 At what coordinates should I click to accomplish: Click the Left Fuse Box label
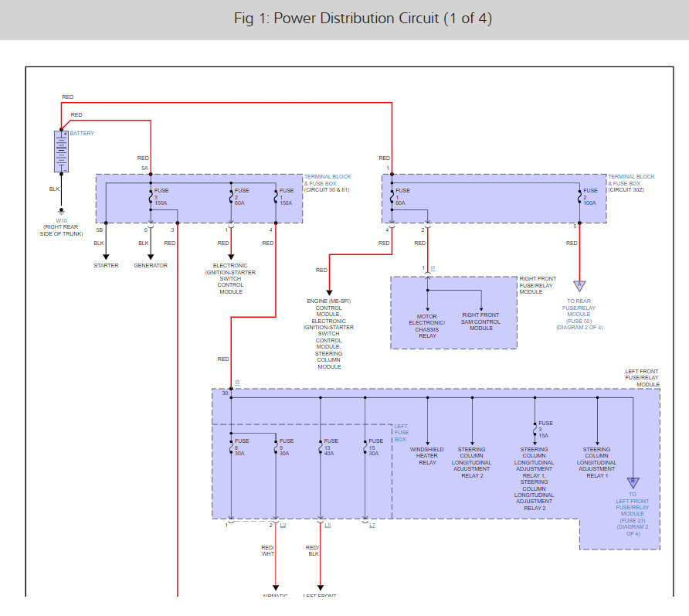coord(401,433)
